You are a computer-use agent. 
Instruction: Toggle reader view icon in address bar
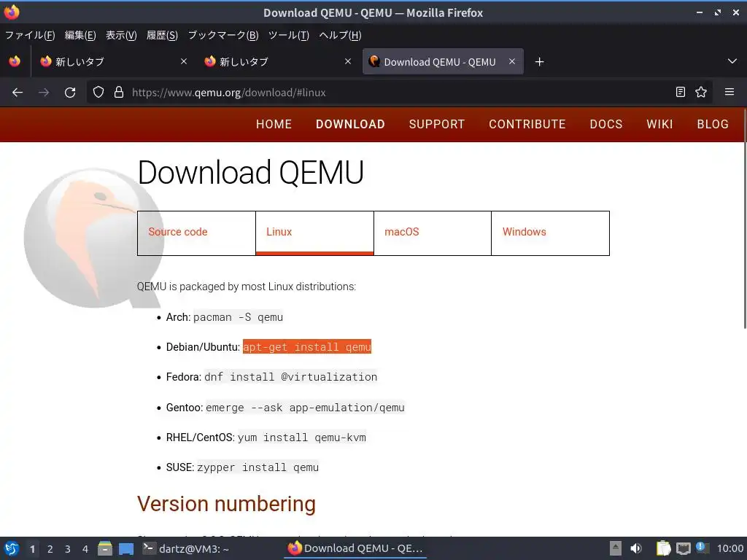681,93
